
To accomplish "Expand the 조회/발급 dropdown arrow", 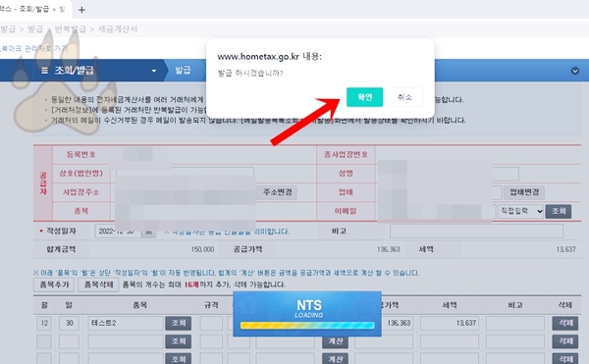I will point(154,71).
